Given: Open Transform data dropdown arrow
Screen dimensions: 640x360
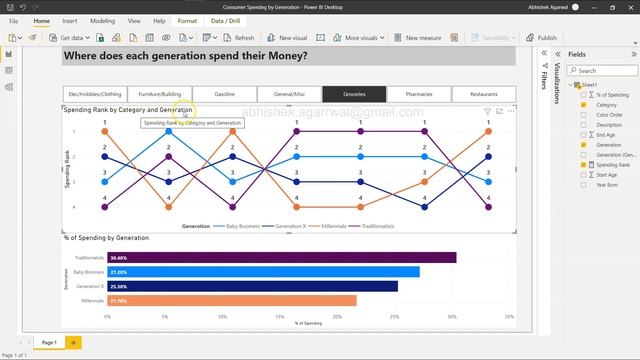Looking at the screenshot, I should (215, 38).
